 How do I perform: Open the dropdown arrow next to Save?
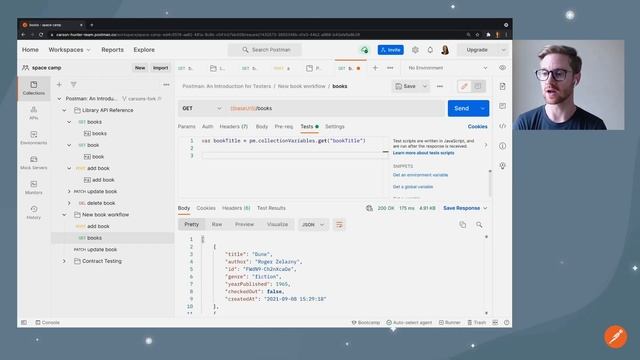(424, 86)
